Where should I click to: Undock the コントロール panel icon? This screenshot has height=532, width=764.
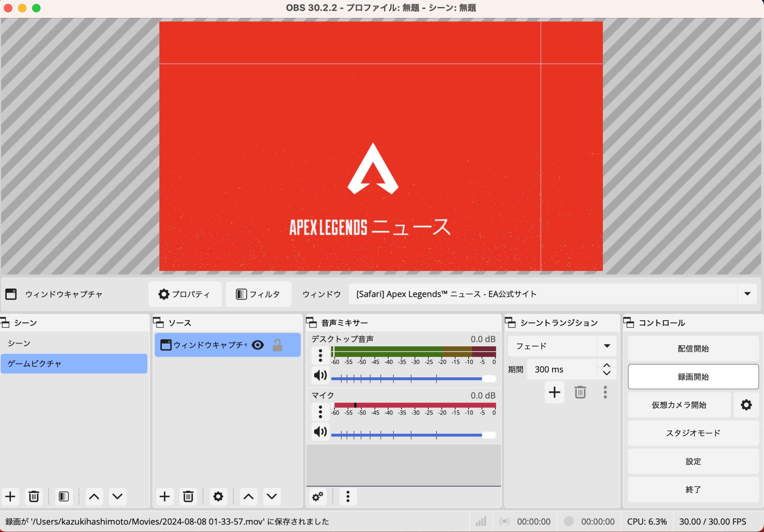[629, 322]
